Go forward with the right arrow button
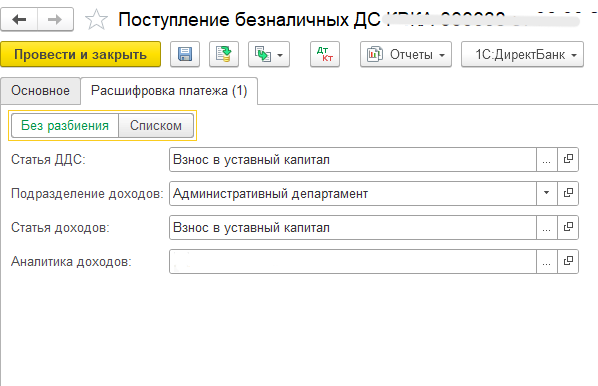Viewport: 598px width, 386px height. 55,19
